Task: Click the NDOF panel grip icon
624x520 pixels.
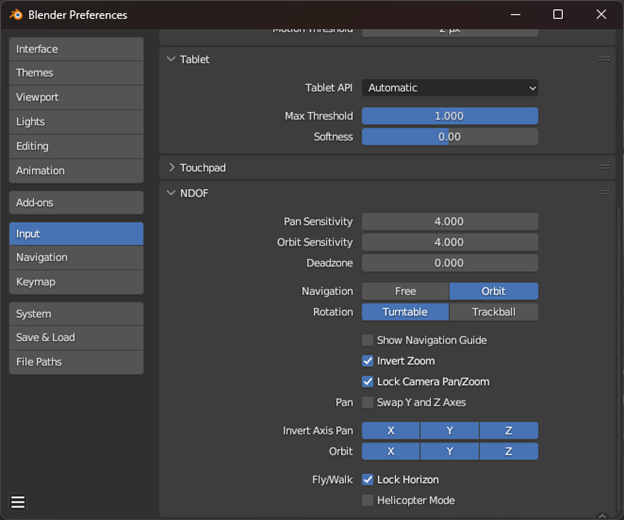Action: 604,192
